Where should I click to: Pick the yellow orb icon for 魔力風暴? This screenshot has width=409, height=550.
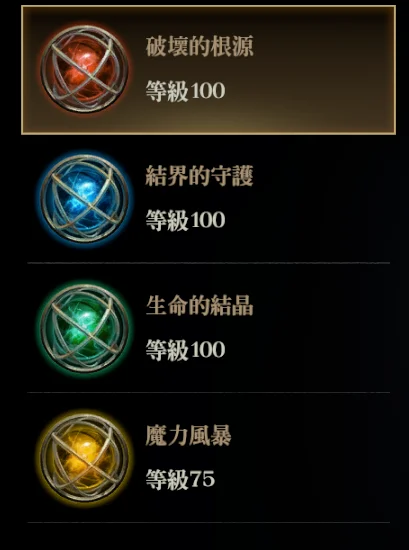84,458
